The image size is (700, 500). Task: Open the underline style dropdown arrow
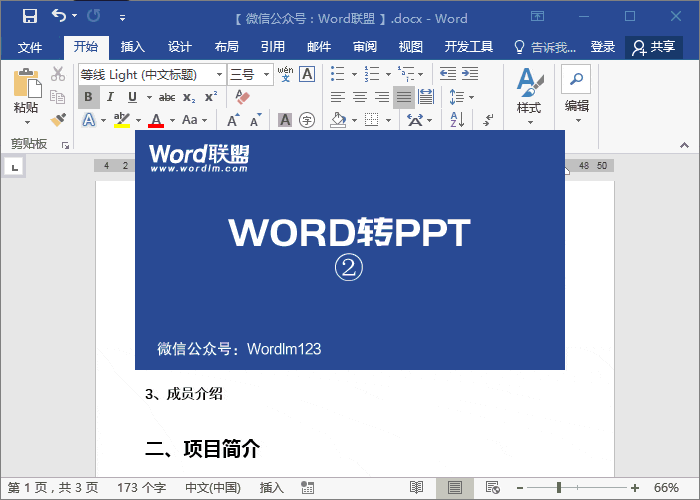pyautogui.click(x=149, y=97)
